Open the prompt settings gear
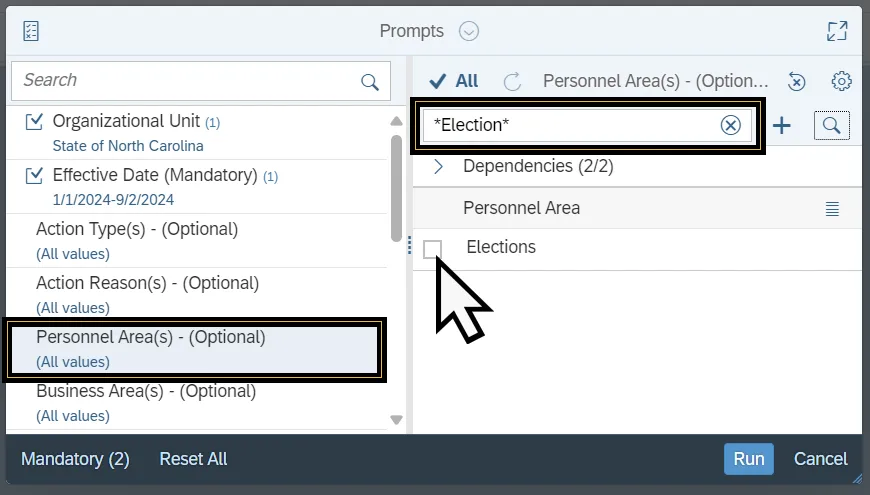Viewport: 870px width, 495px height. point(841,82)
